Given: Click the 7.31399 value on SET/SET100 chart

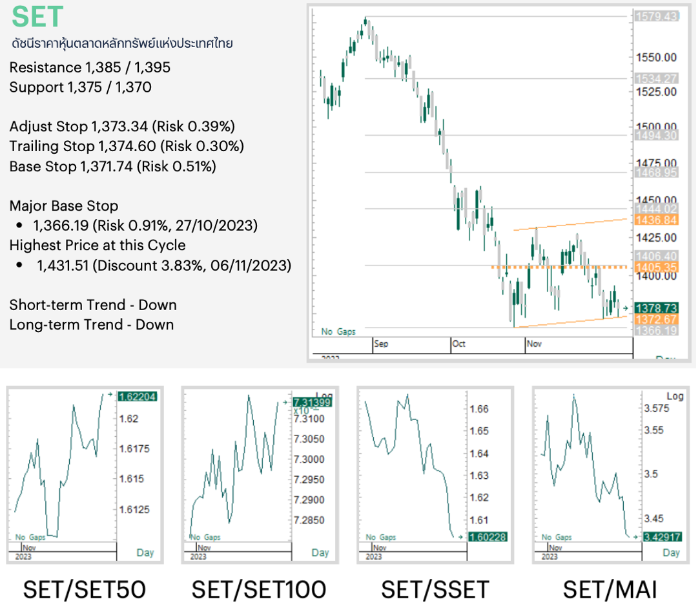Looking at the screenshot, I should tap(312, 402).
